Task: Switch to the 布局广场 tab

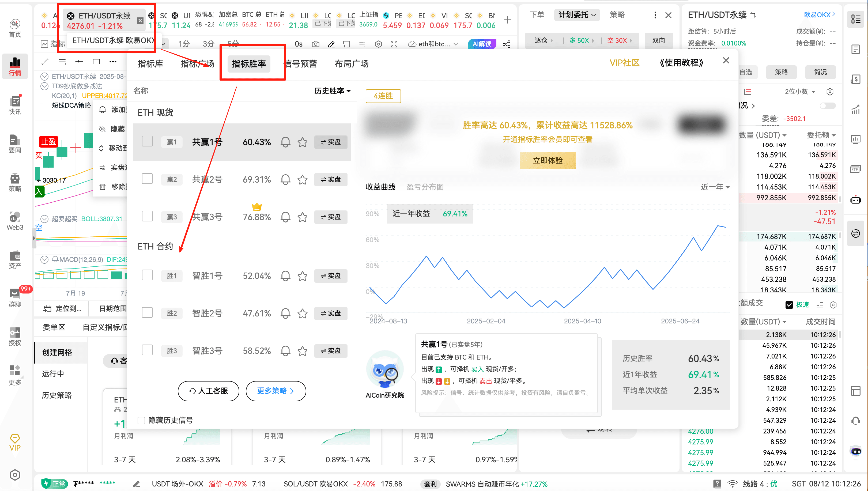Action: (x=351, y=64)
